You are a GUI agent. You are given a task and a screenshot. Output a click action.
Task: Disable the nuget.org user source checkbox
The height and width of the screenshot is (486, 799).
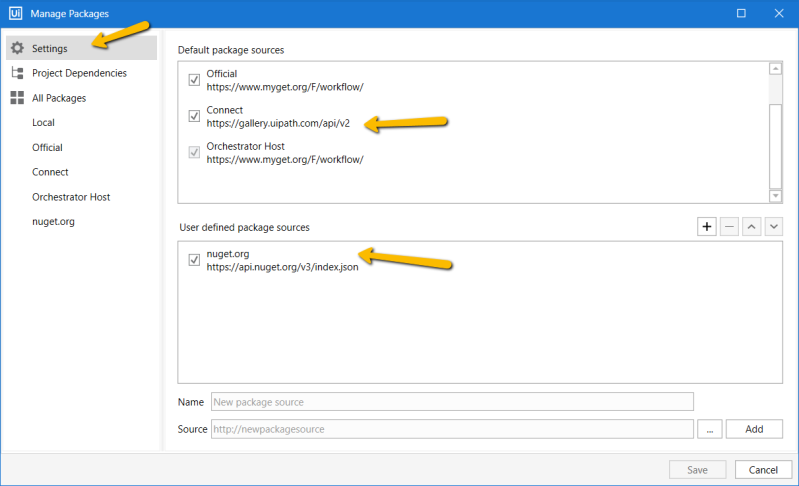tap(195, 260)
